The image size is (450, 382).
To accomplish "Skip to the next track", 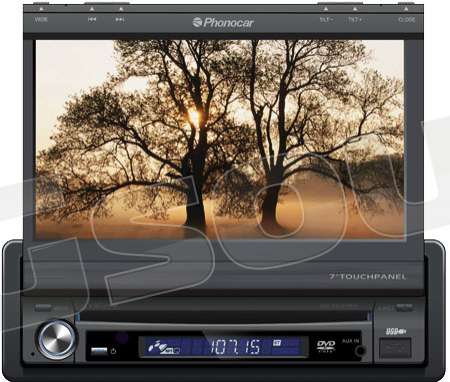I will (120, 19).
